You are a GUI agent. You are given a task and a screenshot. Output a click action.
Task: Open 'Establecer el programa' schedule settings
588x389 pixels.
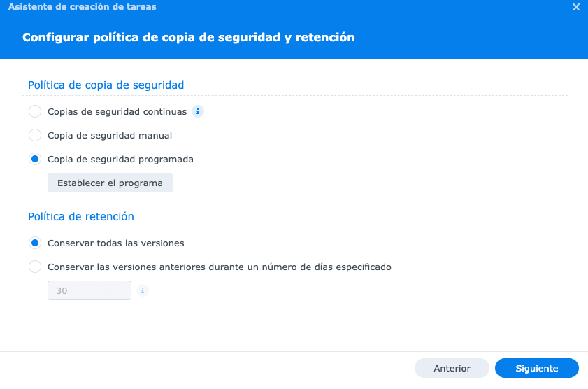[110, 183]
